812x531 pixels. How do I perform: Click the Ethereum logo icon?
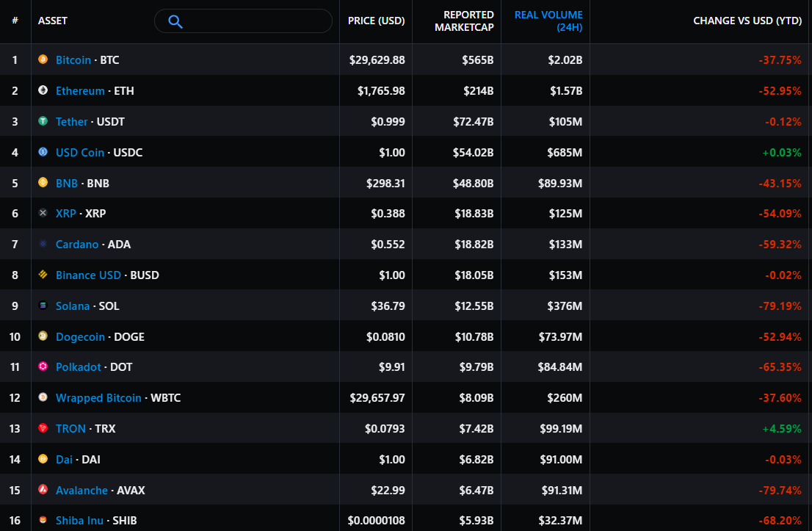[43, 90]
